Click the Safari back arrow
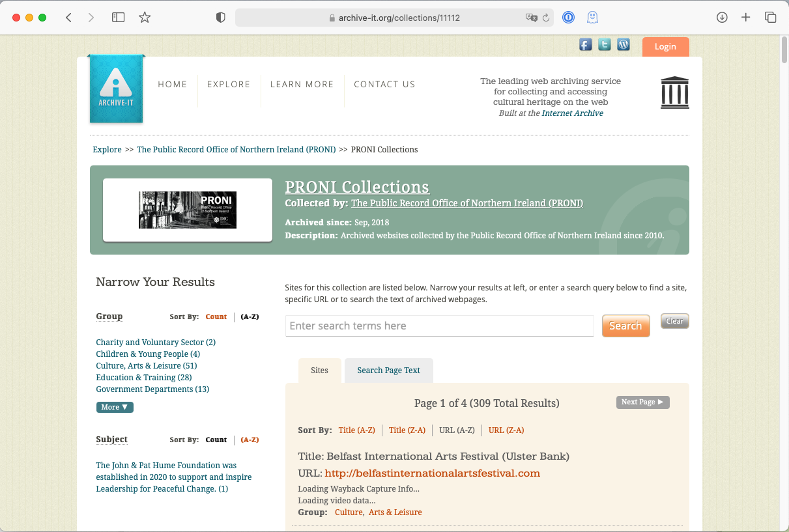 68,18
